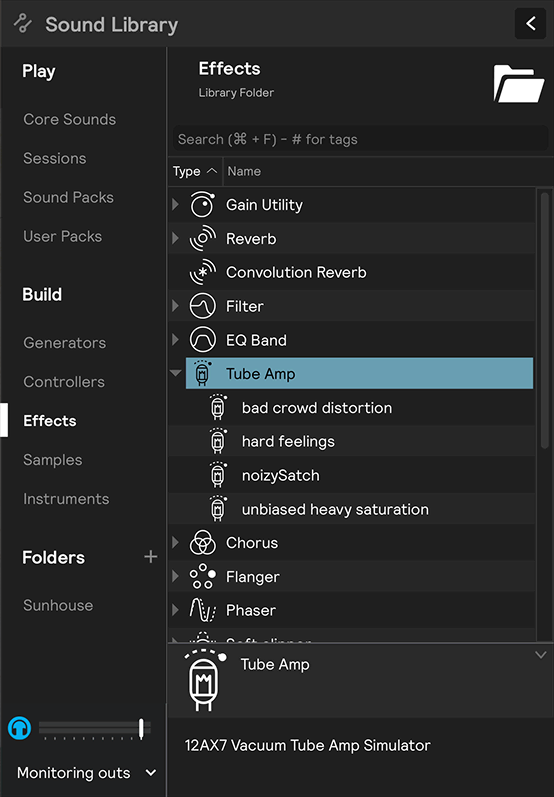Click the noizySatch preset icon
Screen dimensions: 554x797
(218, 475)
